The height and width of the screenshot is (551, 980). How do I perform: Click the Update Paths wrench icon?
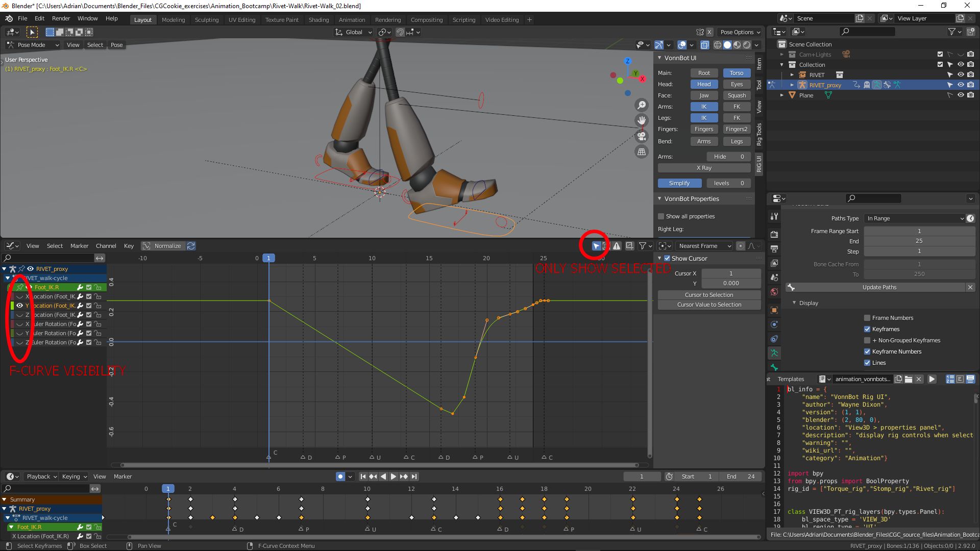(x=791, y=287)
